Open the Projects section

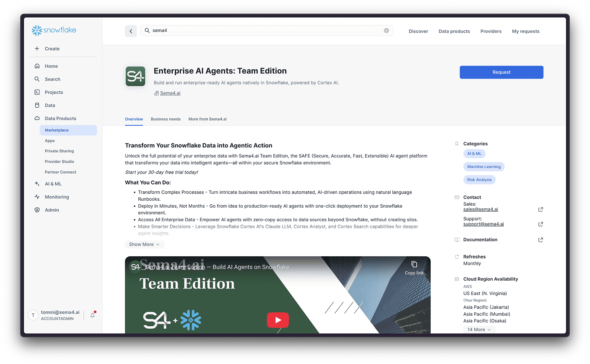click(x=53, y=92)
